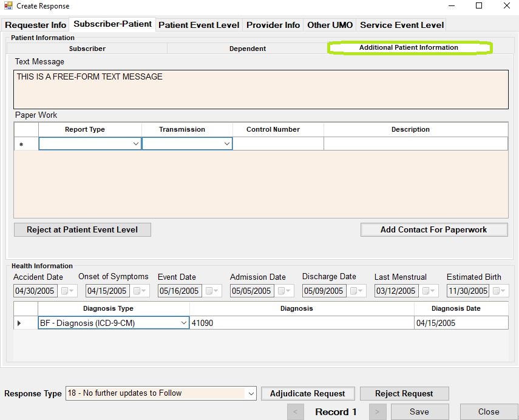Go to previous record arrow
The height and width of the screenshot is (420, 519).
pos(295,412)
